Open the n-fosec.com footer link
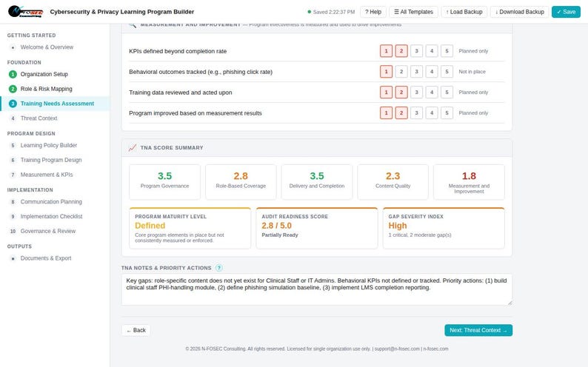The width and height of the screenshot is (588, 367). (x=435, y=349)
